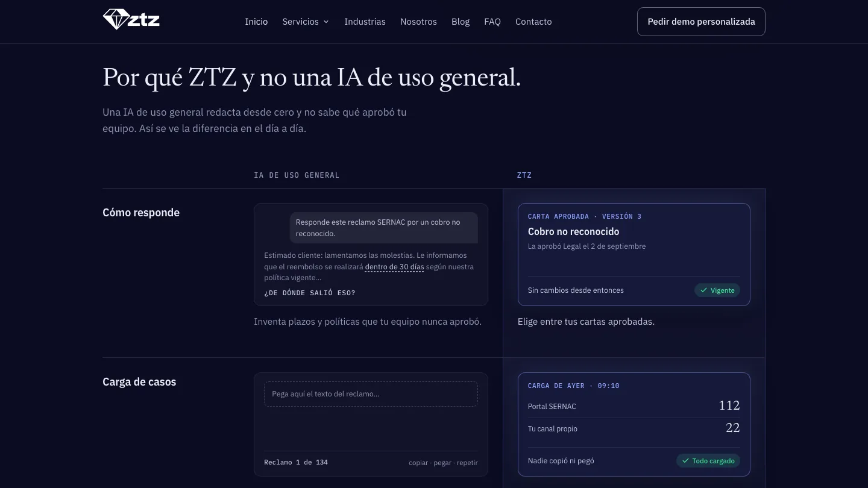Viewport: 868px width, 488px height.
Task: Click the 'Cómo responde' row heading
Action: 141,213
